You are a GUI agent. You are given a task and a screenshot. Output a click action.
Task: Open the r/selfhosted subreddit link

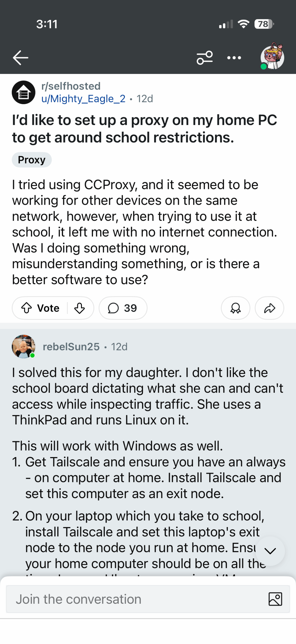click(71, 86)
